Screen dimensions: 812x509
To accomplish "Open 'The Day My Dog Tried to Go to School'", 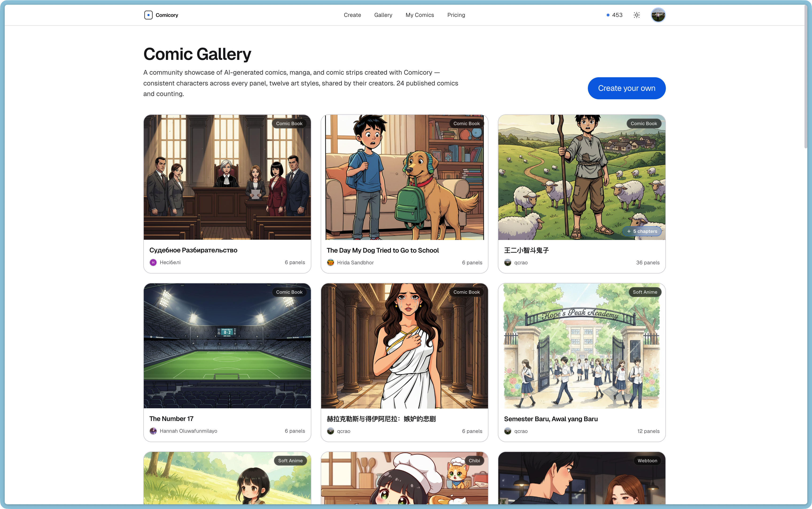I will [404, 177].
